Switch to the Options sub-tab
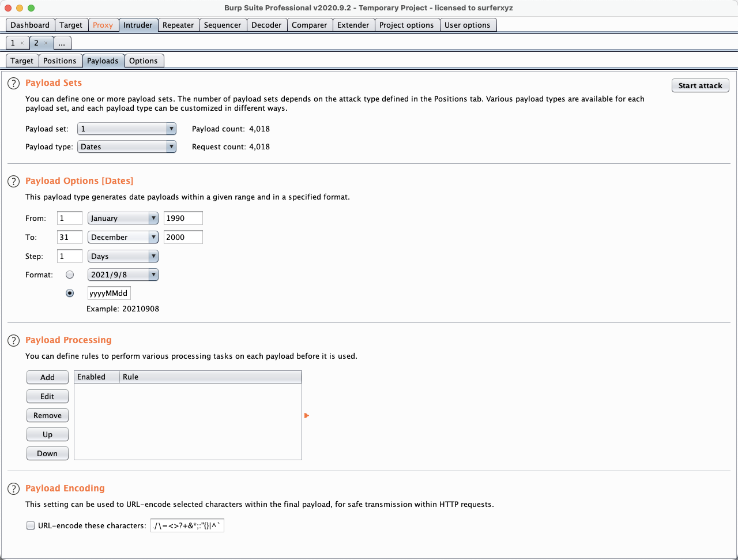The width and height of the screenshot is (738, 560). pyautogui.click(x=144, y=61)
